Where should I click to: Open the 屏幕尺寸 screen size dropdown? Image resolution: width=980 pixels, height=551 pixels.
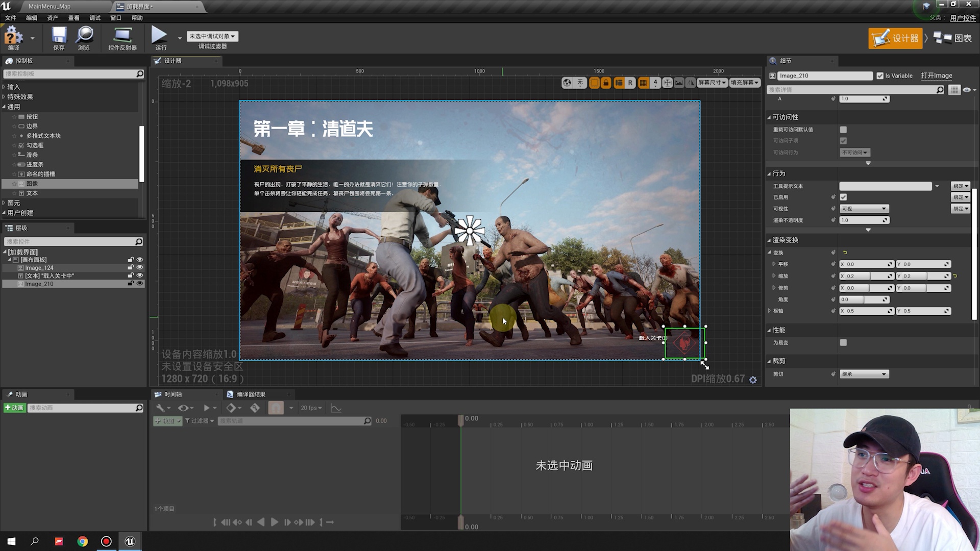(712, 83)
